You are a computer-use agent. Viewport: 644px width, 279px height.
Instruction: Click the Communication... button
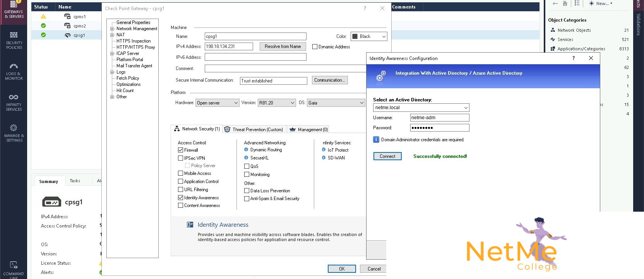[x=330, y=80]
